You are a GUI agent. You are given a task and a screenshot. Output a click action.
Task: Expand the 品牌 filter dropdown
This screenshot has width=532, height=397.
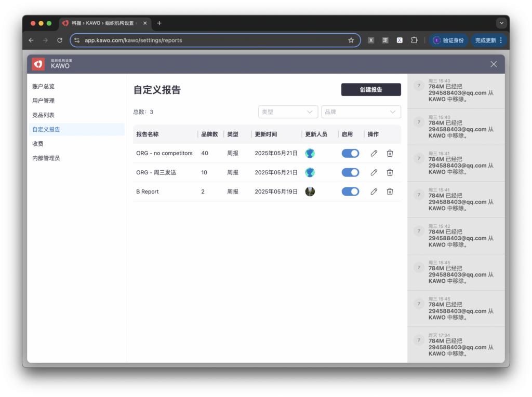361,112
